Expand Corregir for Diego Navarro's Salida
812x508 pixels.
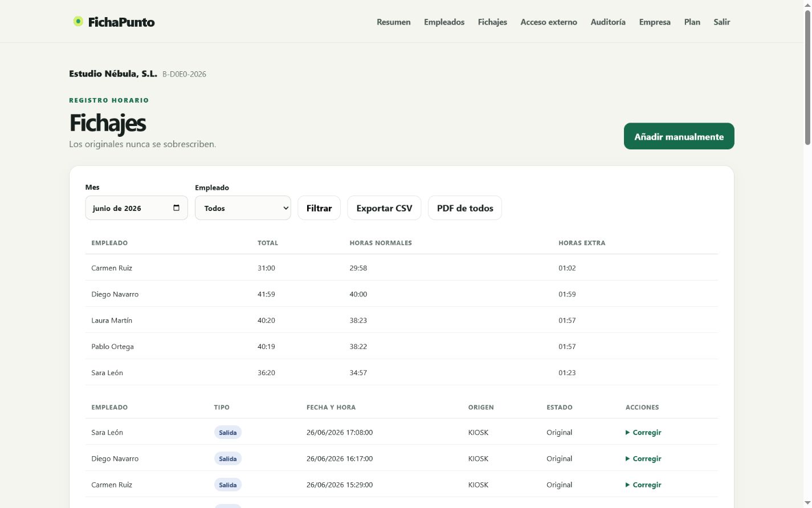tap(643, 459)
